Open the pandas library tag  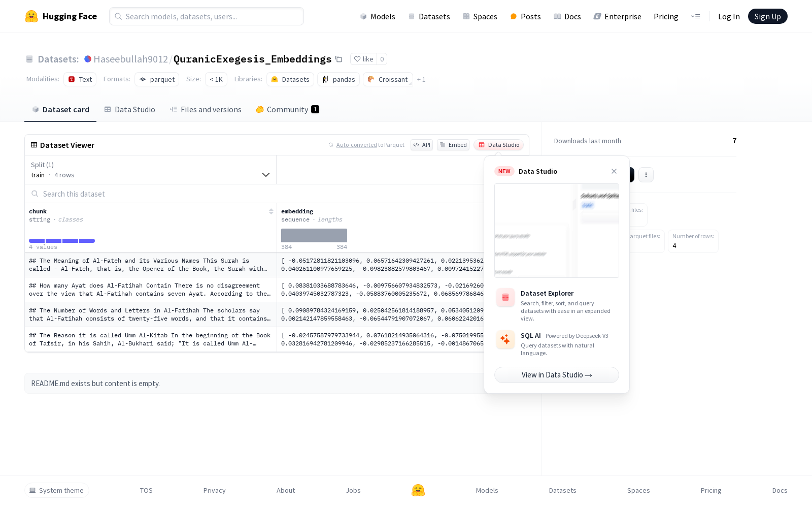tap(339, 79)
